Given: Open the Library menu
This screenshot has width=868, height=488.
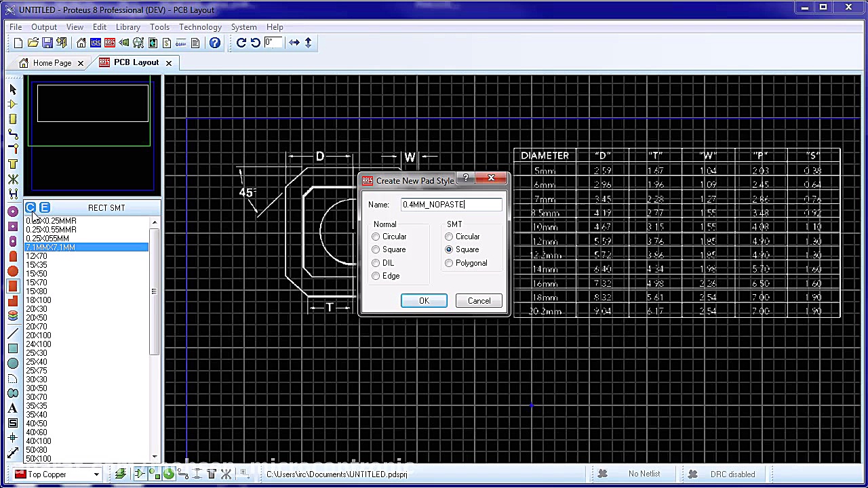Looking at the screenshot, I should (x=127, y=27).
